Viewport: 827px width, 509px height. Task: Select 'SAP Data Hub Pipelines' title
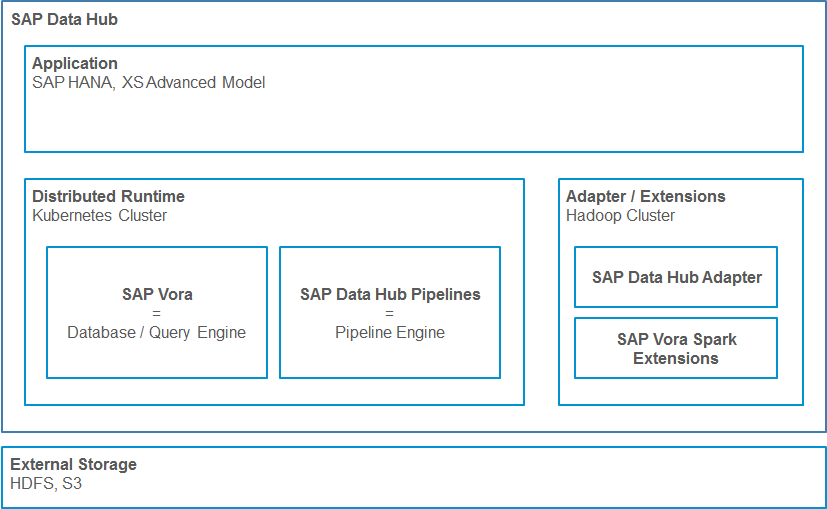(x=390, y=294)
